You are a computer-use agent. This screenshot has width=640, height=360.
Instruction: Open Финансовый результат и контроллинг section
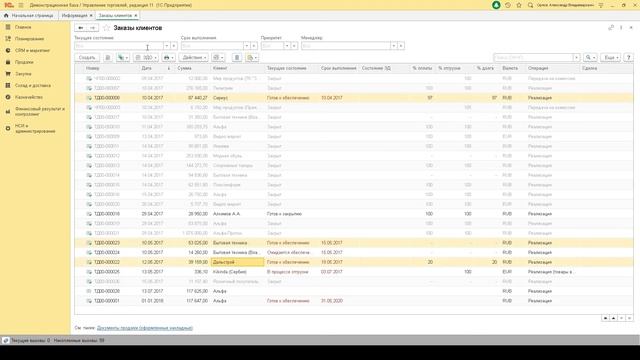pos(40,111)
